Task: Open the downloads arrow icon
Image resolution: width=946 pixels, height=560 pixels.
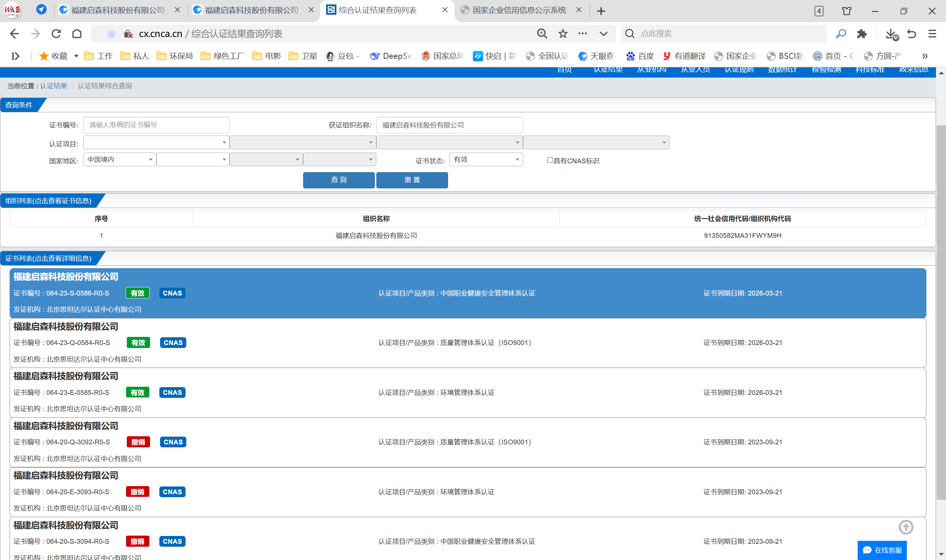Action: 891,34
